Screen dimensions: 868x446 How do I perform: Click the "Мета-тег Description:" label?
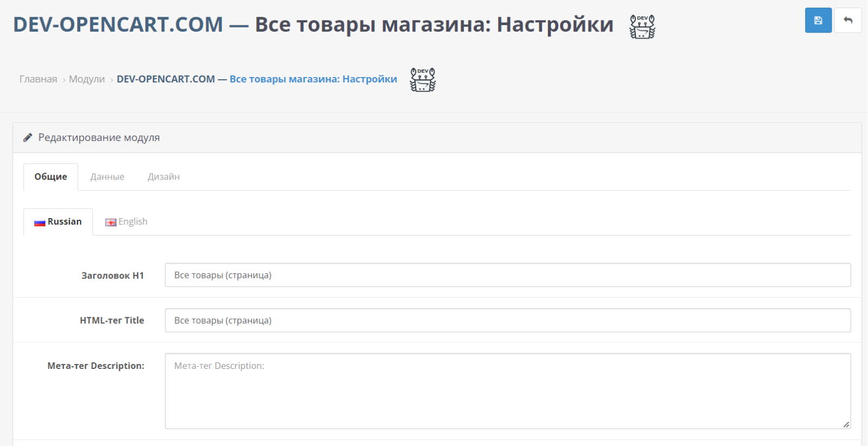(96, 366)
